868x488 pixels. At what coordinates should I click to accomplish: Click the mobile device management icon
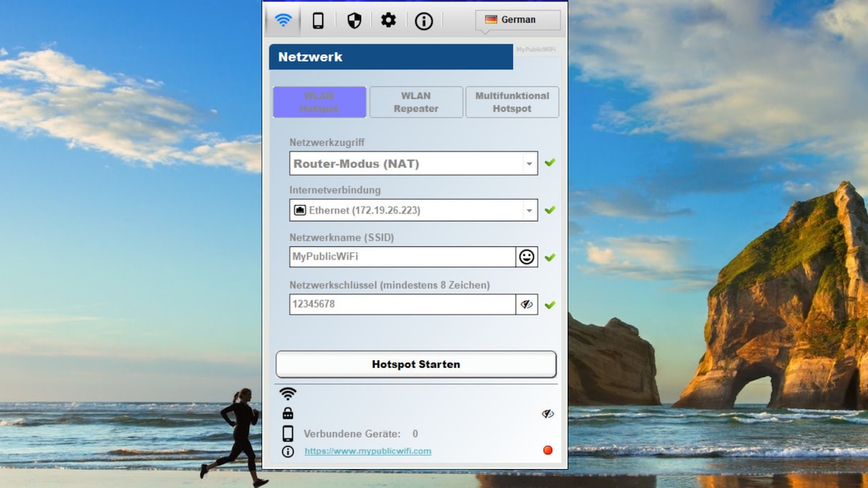point(318,20)
